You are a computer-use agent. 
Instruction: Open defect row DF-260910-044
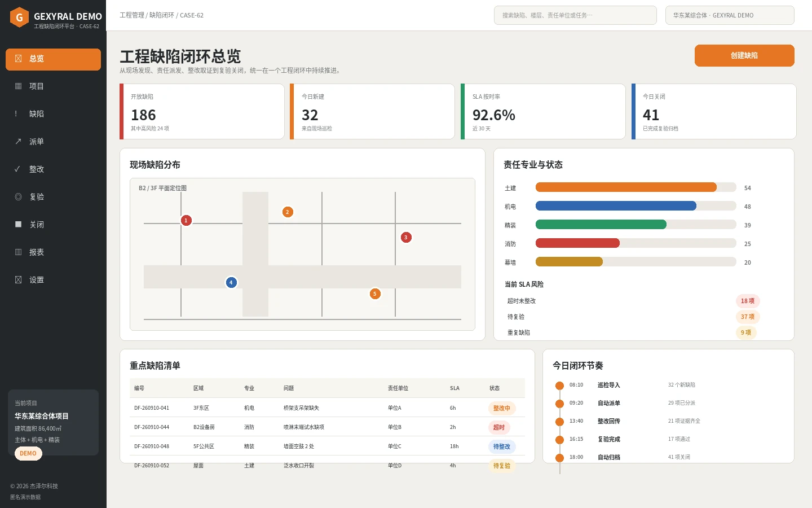(327, 427)
